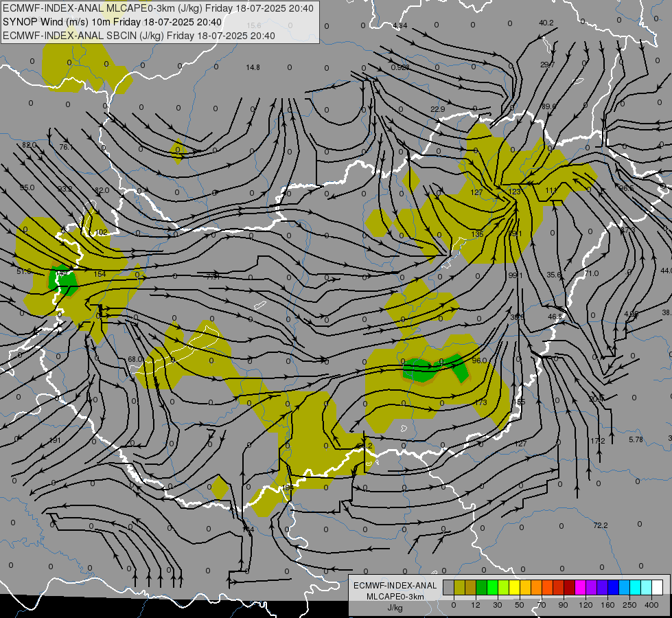Click the legend title ECMWF-INDEX-ANAL
Screen dimensions: 672x618
(395, 586)
